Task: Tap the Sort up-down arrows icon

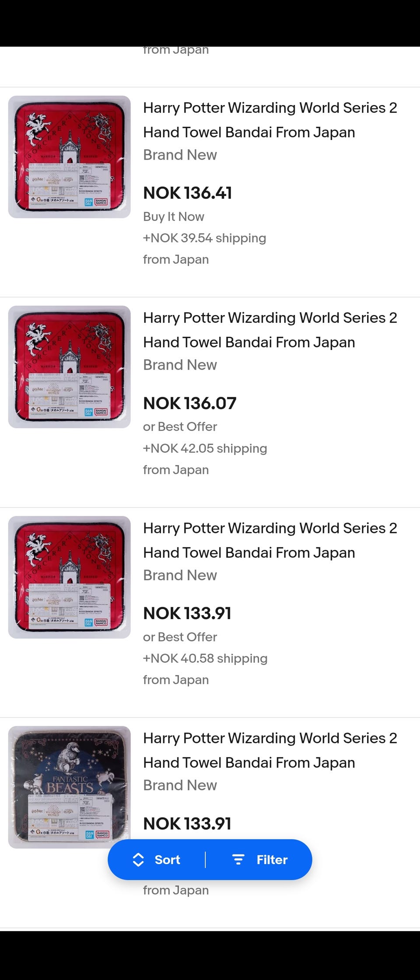Action: pyautogui.click(x=138, y=860)
